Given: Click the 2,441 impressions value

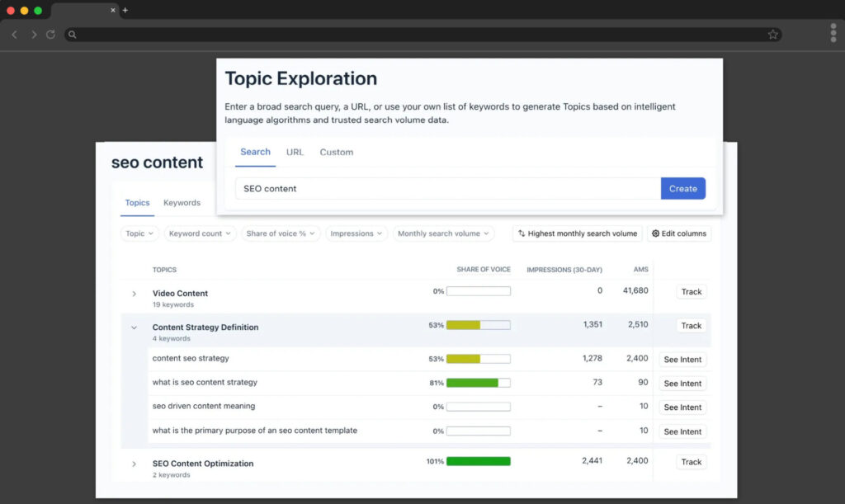Looking at the screenshot, I should coord(592,461).
